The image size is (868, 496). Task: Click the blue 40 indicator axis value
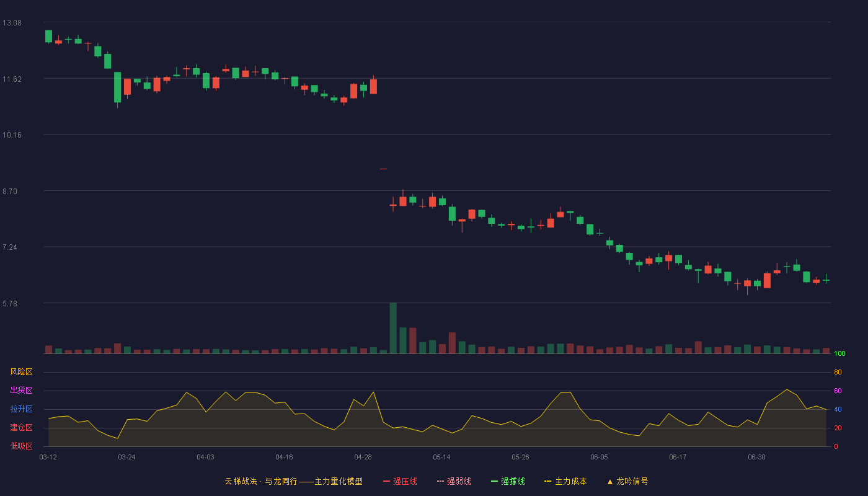[x=838, y=409]
